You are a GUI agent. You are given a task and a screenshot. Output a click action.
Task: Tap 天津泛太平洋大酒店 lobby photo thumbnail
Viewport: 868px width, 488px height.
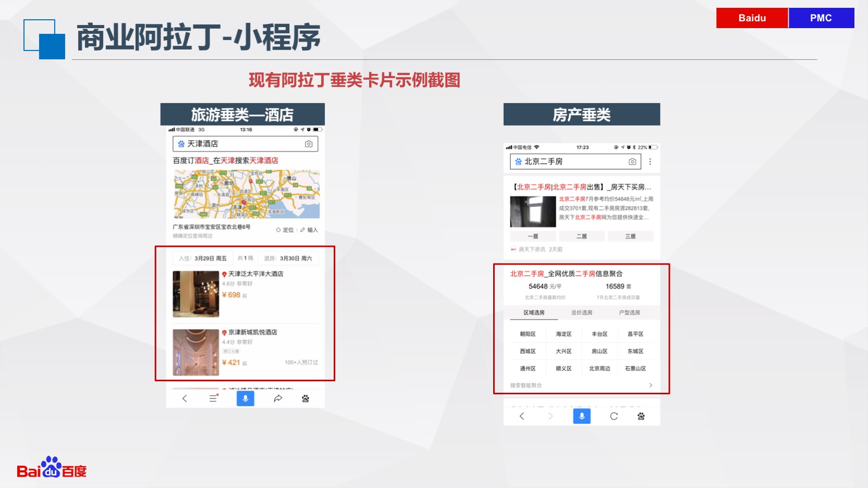click(196, 294)
